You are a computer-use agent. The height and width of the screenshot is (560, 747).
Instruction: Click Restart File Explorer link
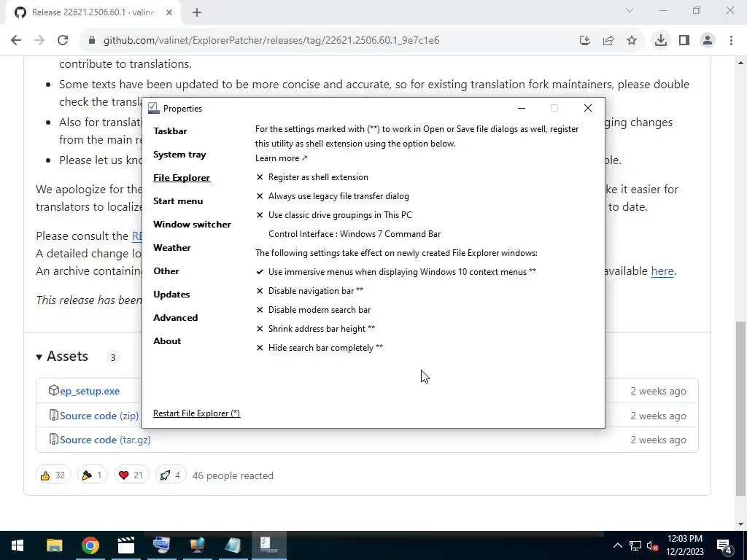click(x=197, y=413)
